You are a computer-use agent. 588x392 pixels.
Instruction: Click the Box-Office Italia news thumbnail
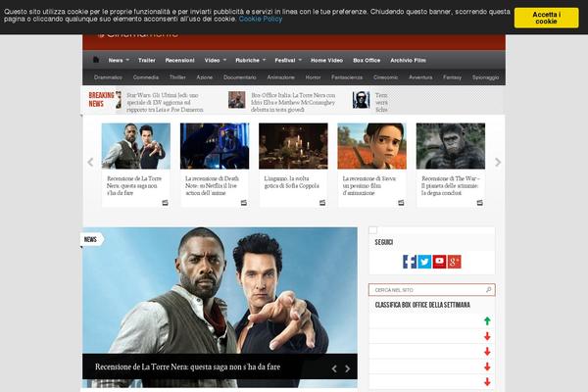(237, 100)
